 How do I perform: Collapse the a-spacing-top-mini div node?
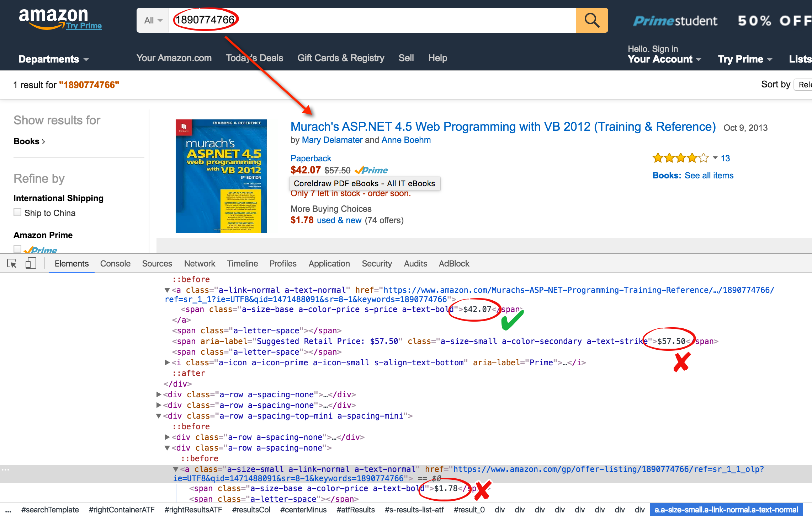pos(159,416)
